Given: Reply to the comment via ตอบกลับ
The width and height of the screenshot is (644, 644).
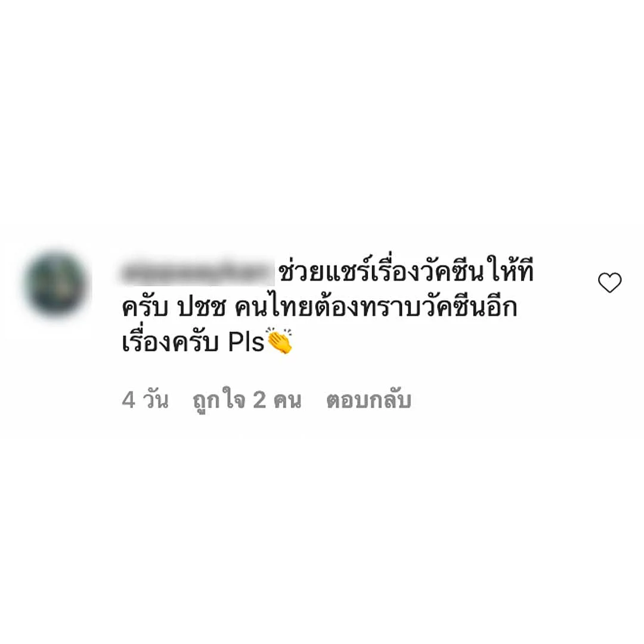Looking at the screenshot, I should (x=369, y=400).
